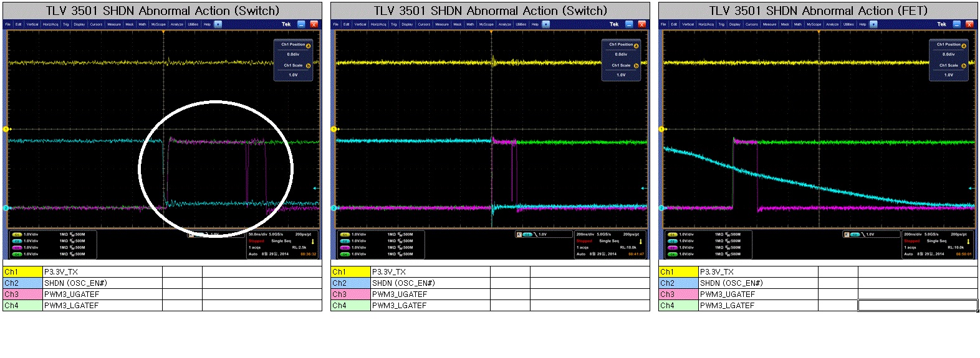Select PWM3_UGATEF cell in middle table

tap(430, 294)
